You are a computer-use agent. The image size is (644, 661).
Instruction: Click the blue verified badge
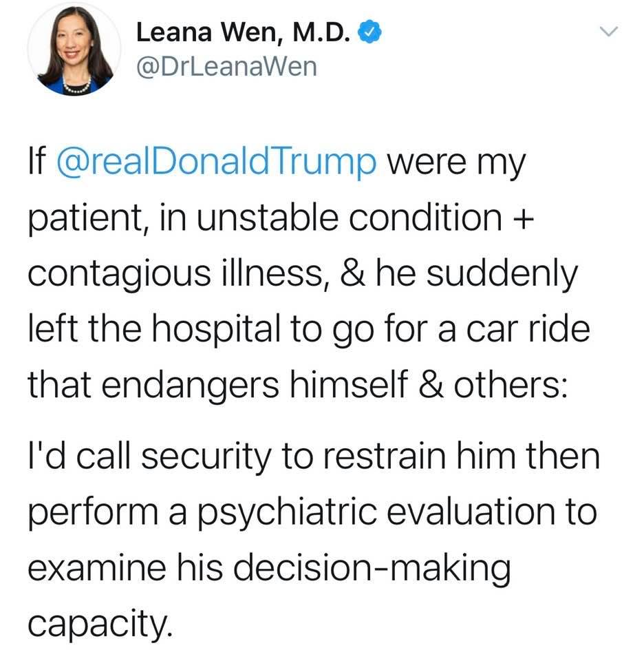372,32
